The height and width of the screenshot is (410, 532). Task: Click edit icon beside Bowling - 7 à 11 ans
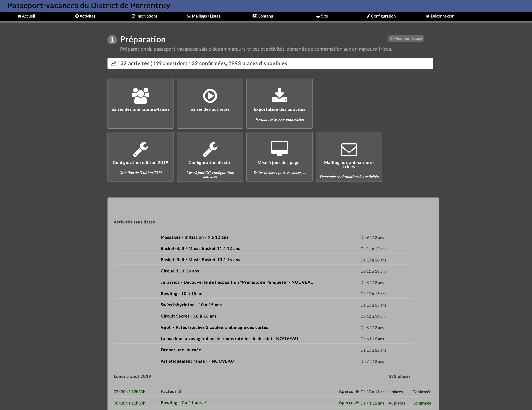(205, 402)
